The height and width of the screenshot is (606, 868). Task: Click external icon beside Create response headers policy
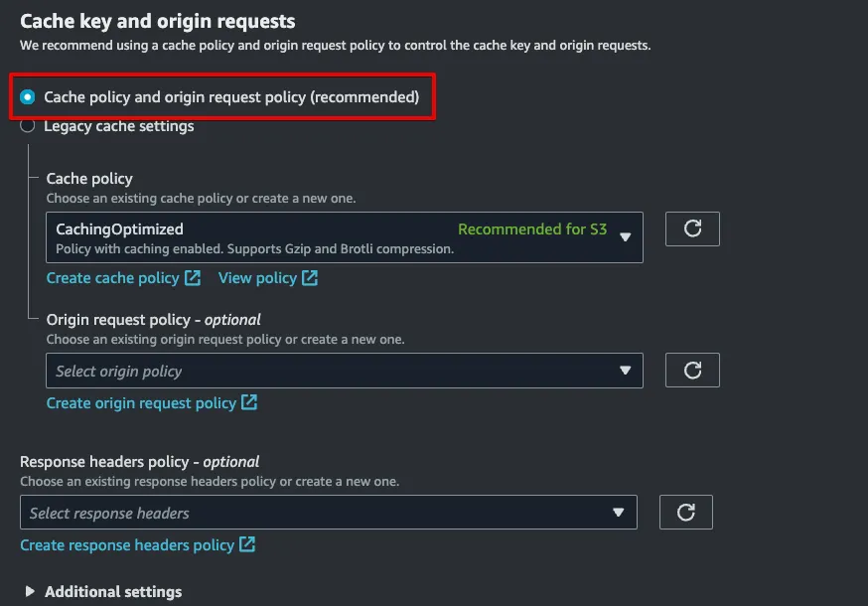(247, 545)
